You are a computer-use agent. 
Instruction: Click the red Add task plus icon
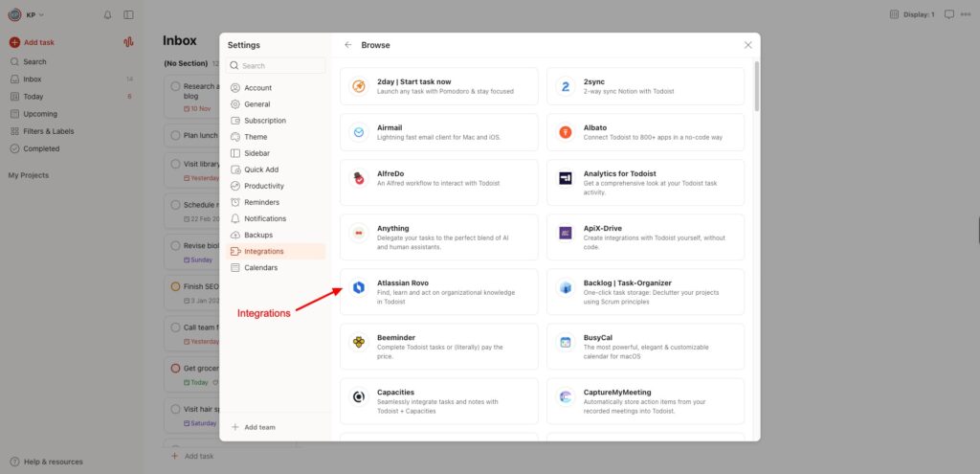pos(14,42)
